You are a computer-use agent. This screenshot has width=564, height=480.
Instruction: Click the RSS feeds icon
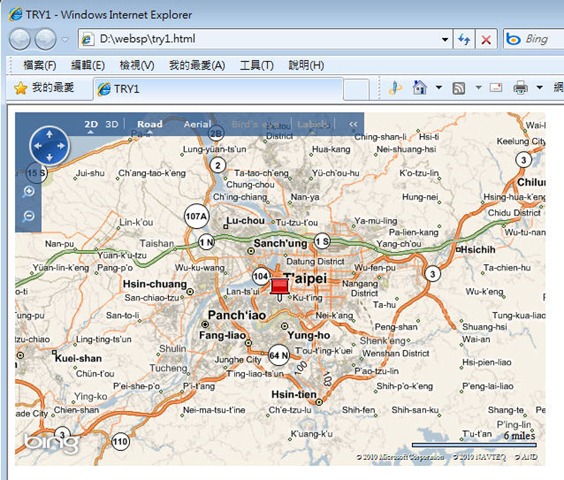pos(459,88)
